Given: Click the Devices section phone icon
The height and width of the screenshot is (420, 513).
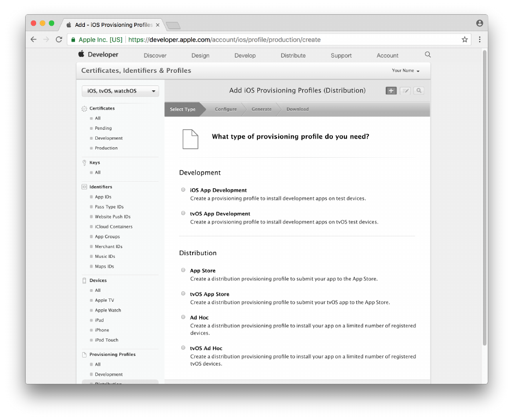Looking at the screenshot, I should click(x=84, y=281).
